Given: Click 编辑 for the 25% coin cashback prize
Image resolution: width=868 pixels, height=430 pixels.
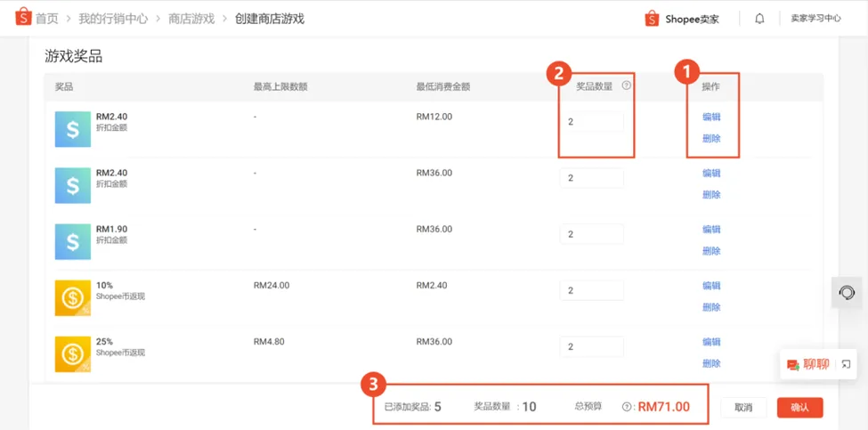Looking at the screenshot, I should coord(711,342).
